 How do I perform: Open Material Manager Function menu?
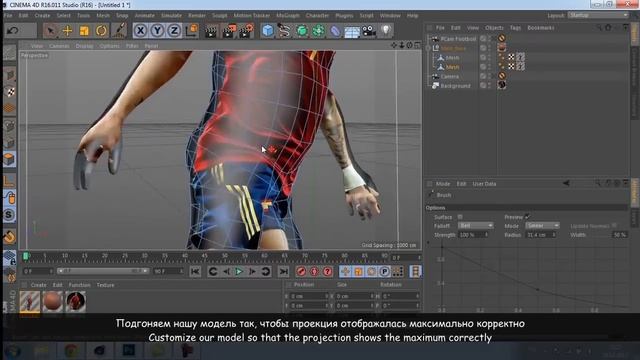(79, 285)
